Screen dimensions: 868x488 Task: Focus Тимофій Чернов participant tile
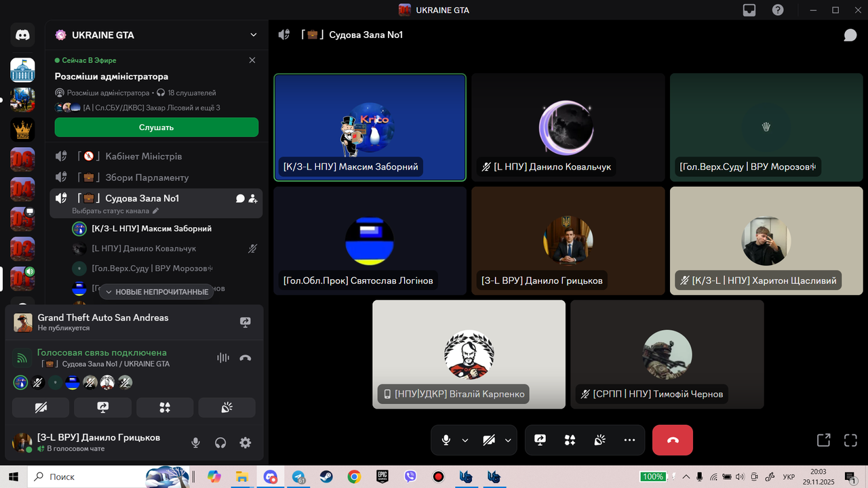tap(667, 354)
